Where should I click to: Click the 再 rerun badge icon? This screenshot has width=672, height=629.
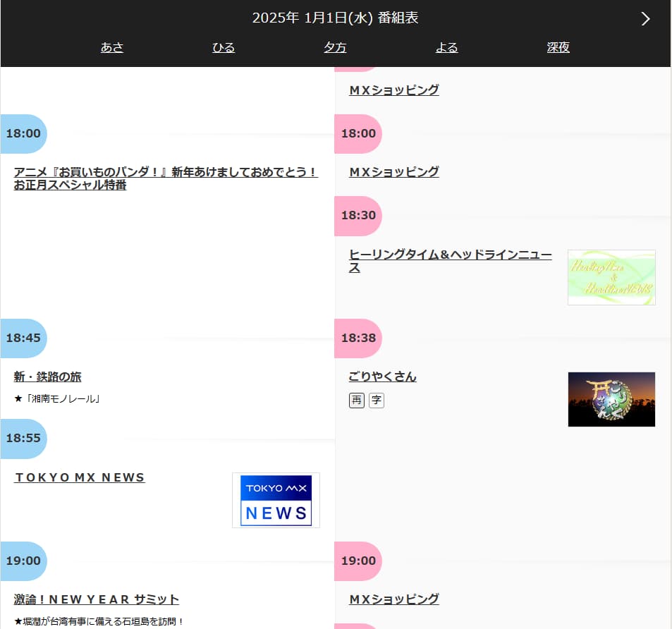[x=357, y=401]
